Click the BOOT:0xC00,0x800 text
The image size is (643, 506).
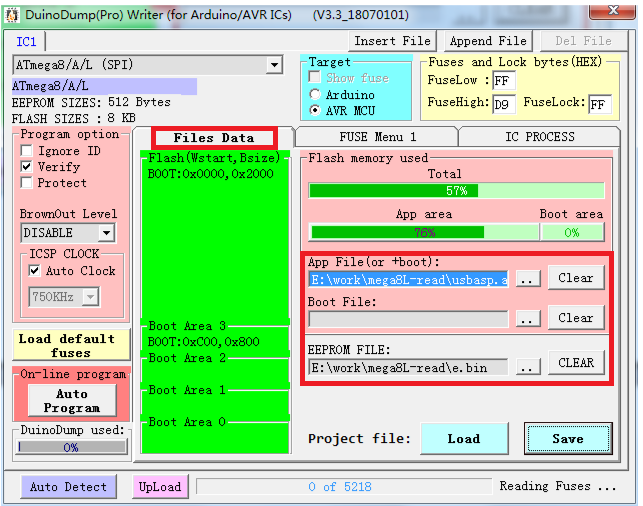203,342
